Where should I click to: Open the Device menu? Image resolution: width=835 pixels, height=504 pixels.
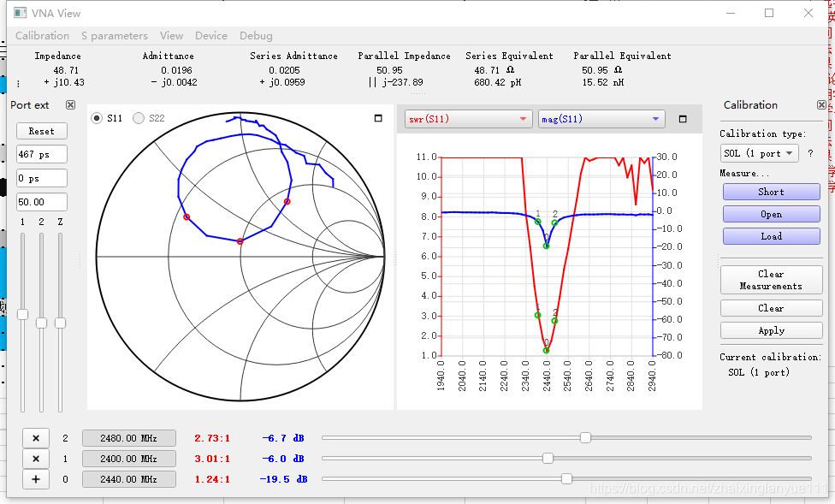(210, 36)
